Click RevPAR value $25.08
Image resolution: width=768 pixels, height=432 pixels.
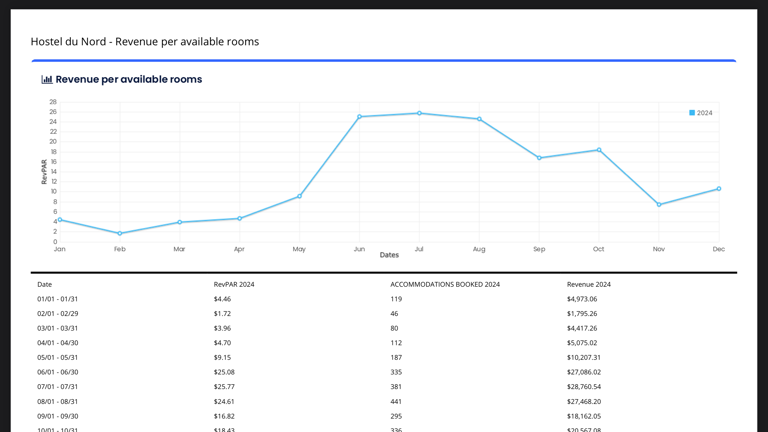224,372
